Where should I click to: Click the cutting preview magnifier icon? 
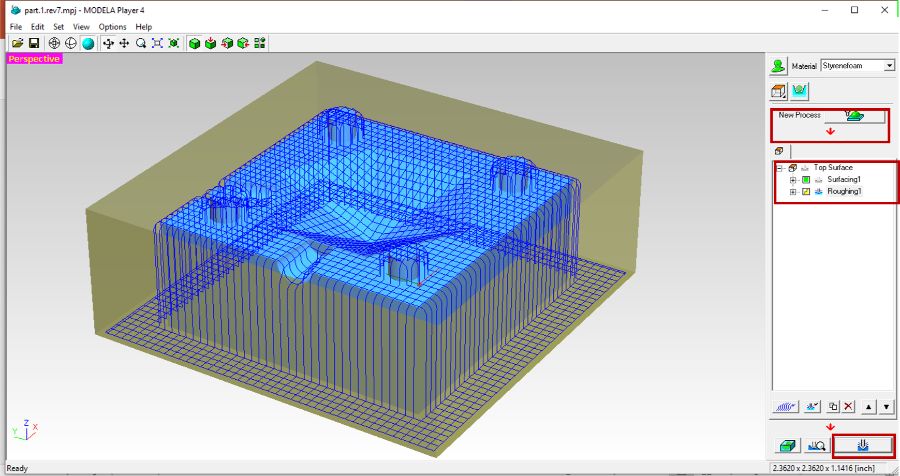tap(816, 446)
